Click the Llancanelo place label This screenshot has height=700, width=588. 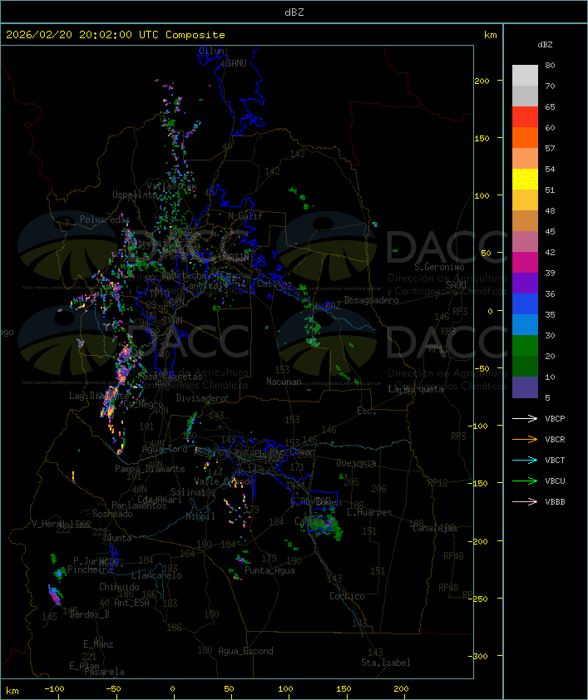pos(156,576)
